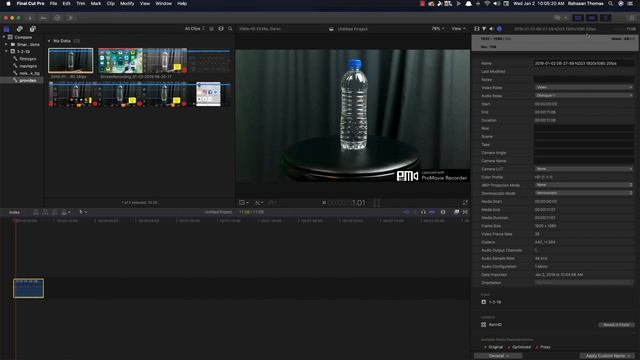Viewport: 640px width, 360px height.
Task: Open the Trim menu
Action: point(81,3)
